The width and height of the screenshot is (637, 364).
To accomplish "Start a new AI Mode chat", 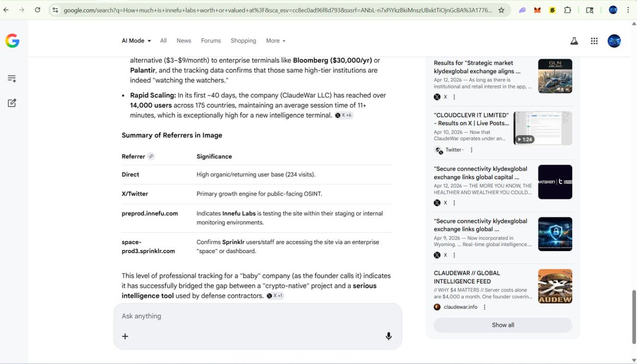I will (12, 103).
